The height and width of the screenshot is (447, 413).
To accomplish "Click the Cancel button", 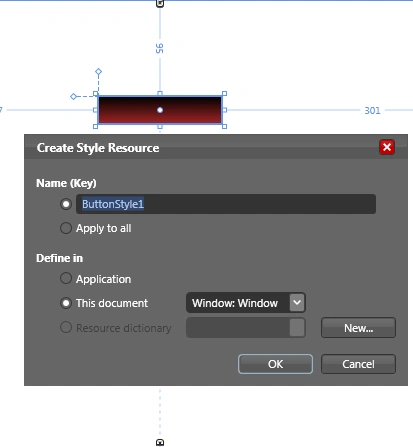I will (x=358, y=364).
